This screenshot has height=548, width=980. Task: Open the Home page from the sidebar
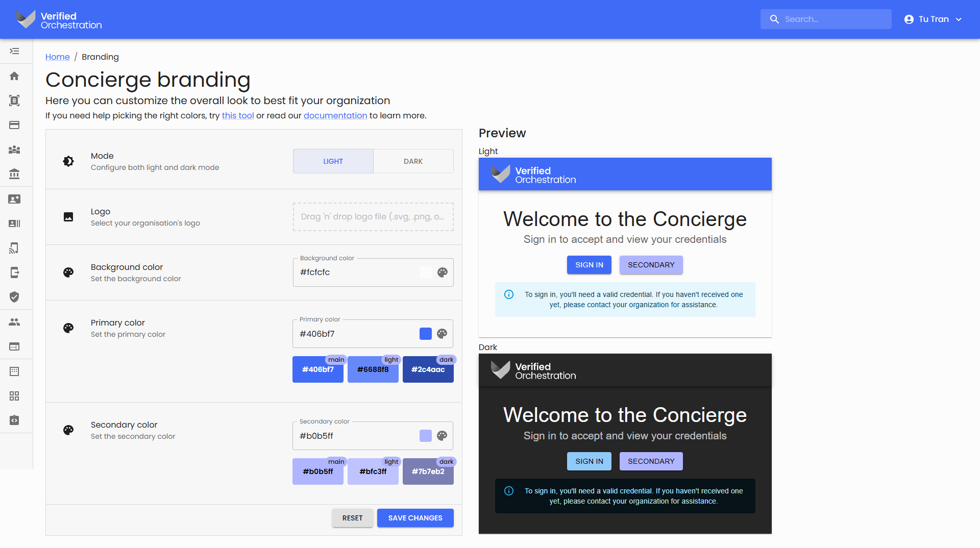[x=14, y=76]
